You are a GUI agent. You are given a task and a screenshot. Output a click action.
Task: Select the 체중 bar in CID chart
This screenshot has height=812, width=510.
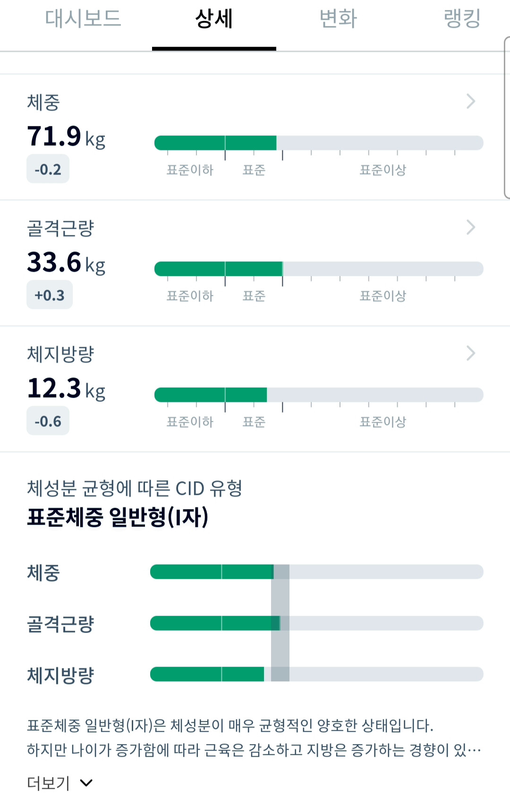(316, 572)
